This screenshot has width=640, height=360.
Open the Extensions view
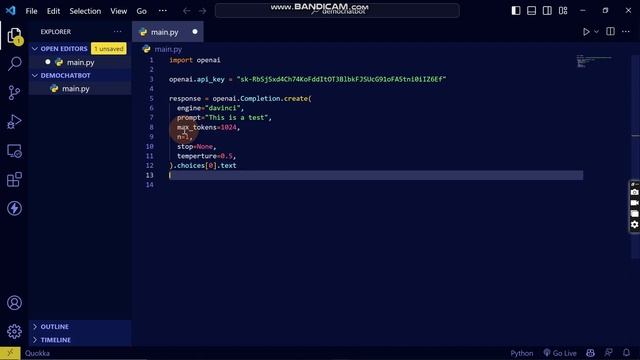coord(14,180)
